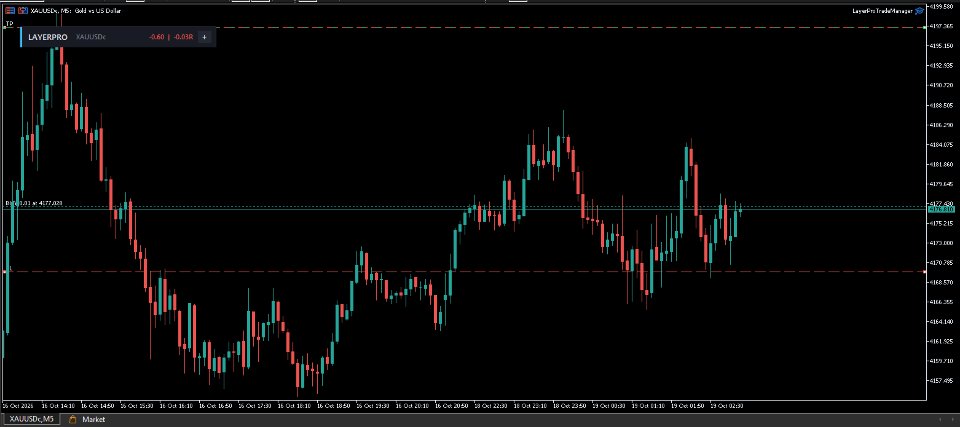Image resolution: width=960 pixels, height=427 pixels.
Task: Click price scale value 4199.580
Action: 942,6
